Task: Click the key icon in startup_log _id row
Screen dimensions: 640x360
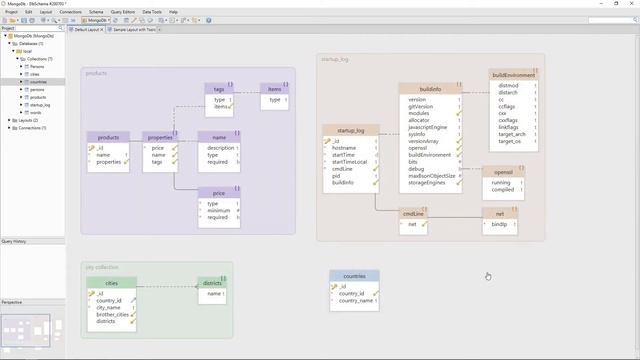Action: [x=327, y=141]
